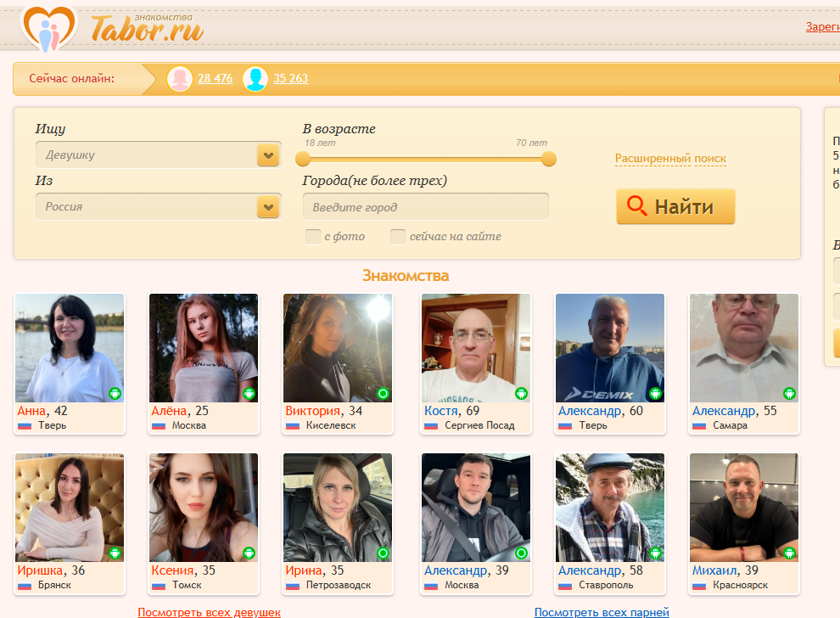The height and width of the screenshot is (618, 840).
Task: Click Russian flag icon next to Томск
Action: pyautogui.click(x=159, y=586)
